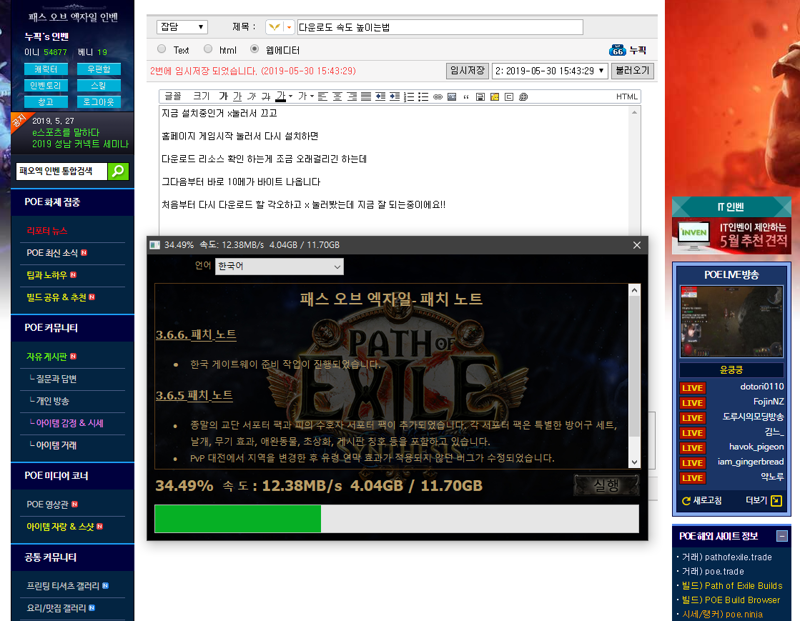Open 빌드 공유 & 추천 menu item
This screenshot has width=800, height=621.
point(56,297)
